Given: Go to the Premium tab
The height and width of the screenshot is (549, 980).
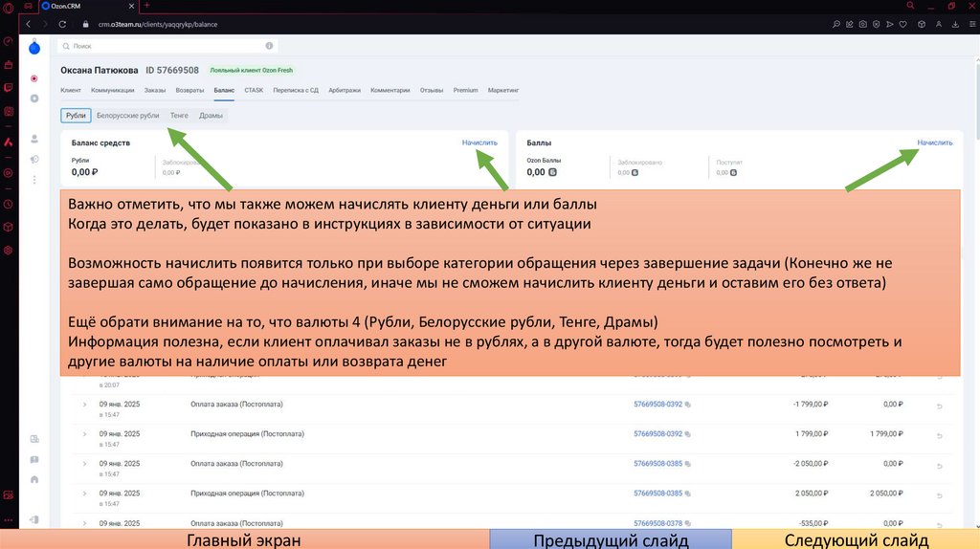Looking at the screenshot, I should click(466, 91).
